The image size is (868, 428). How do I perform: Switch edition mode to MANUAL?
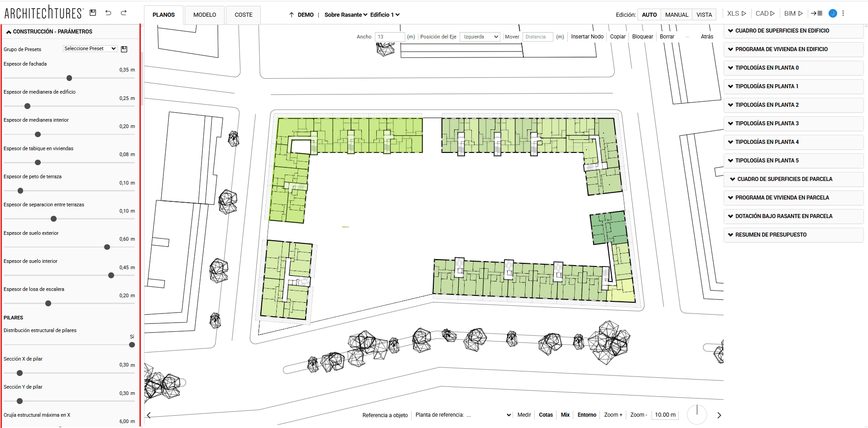point(676,15)
